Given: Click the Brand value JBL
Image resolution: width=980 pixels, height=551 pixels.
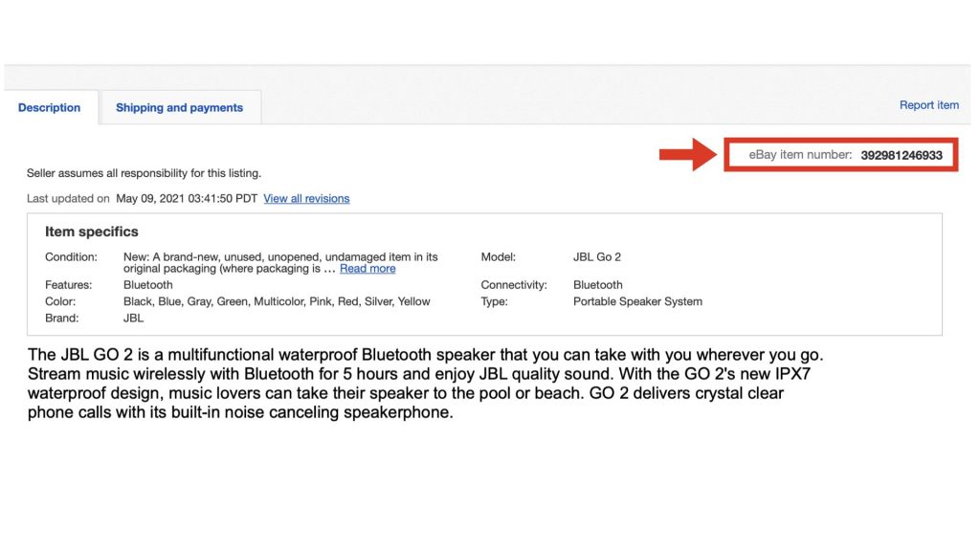Looking at the screenshot, I should (133, 318).
